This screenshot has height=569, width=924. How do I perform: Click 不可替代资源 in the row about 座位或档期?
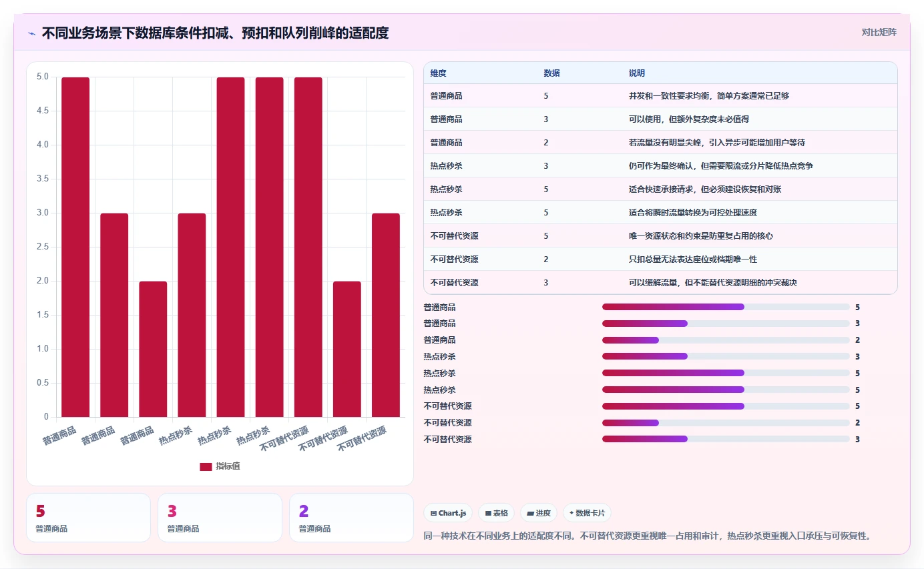455,259
